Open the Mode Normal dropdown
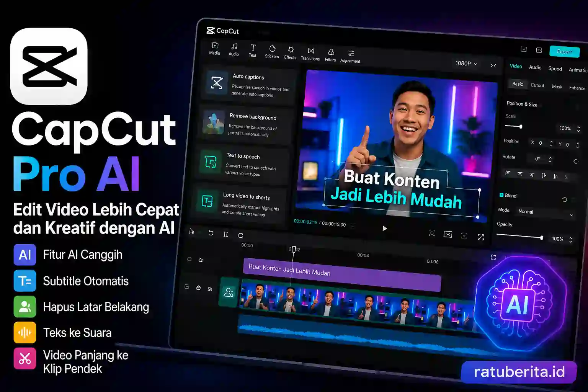This screenshot has width=588, height=392. [x=545, y=213]
